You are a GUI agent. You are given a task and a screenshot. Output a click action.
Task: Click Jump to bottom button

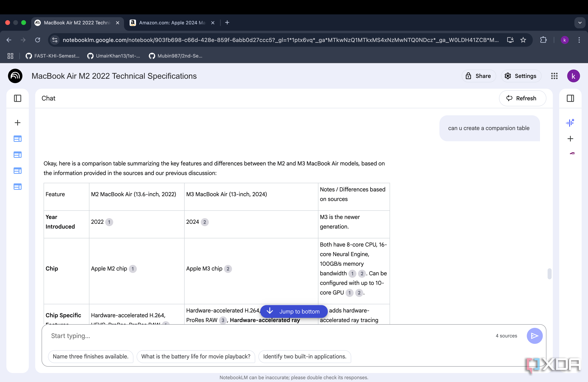click(x=294, y=311)
